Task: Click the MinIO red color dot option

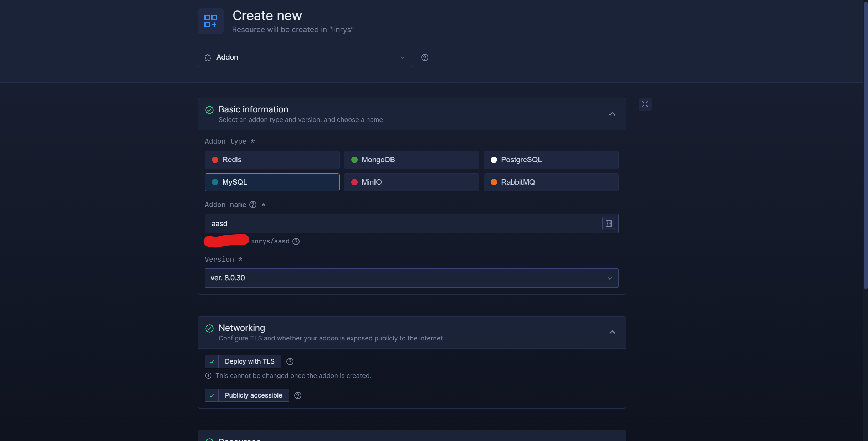Action: [354, 182]
